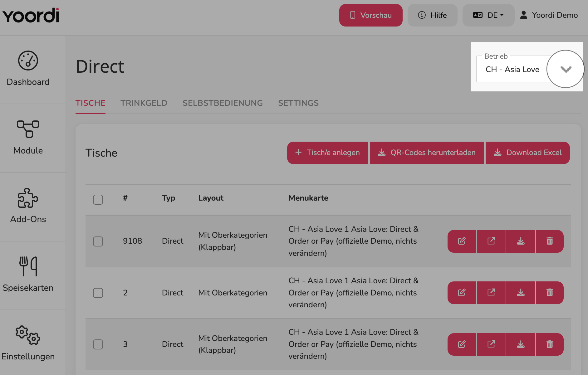
Task: Expand the Betrieb dropdown chevron
Action: (566, 69)
